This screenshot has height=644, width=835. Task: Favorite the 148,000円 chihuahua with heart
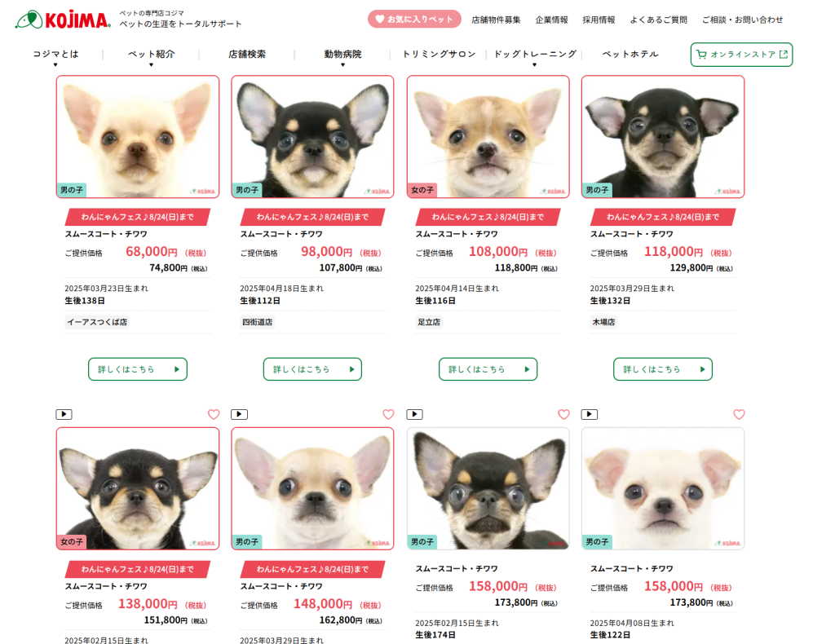[389, 414]
